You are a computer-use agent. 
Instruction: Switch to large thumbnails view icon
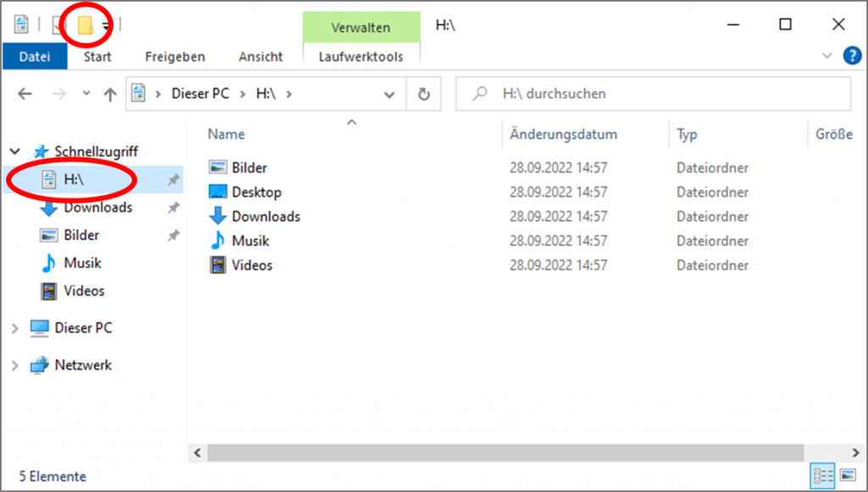coord(846,475)
